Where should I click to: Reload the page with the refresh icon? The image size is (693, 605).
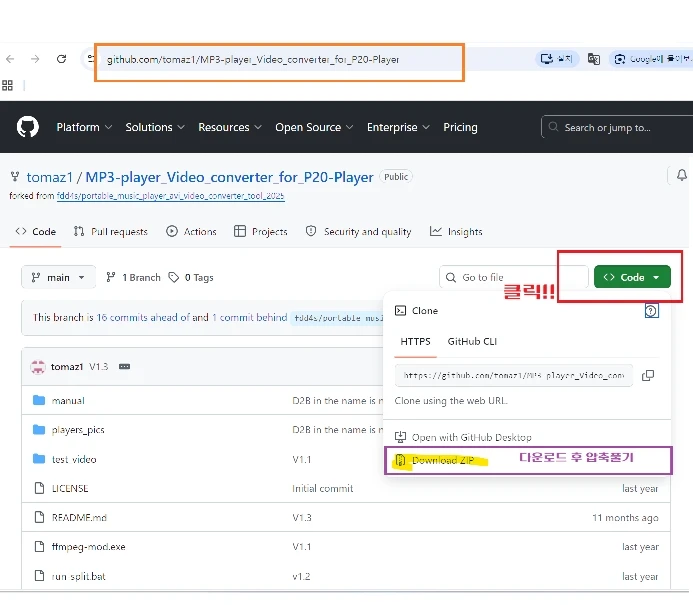pyautogui.click(x=61, y=59)
